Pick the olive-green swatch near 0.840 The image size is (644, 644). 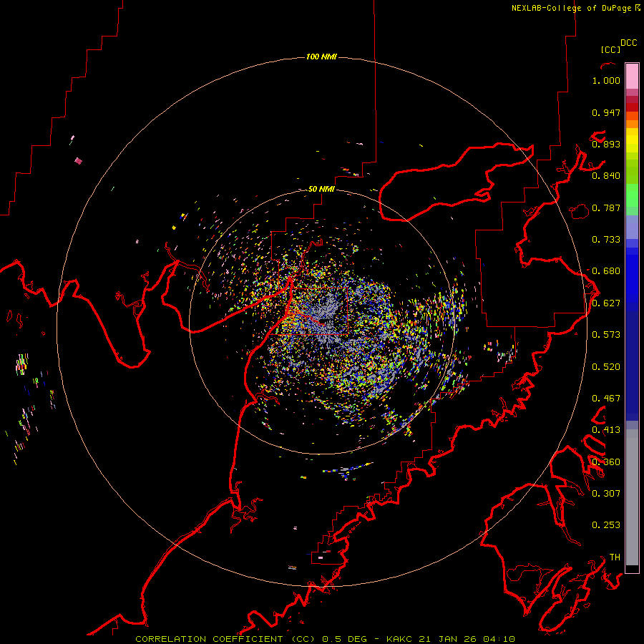point(632,172)
